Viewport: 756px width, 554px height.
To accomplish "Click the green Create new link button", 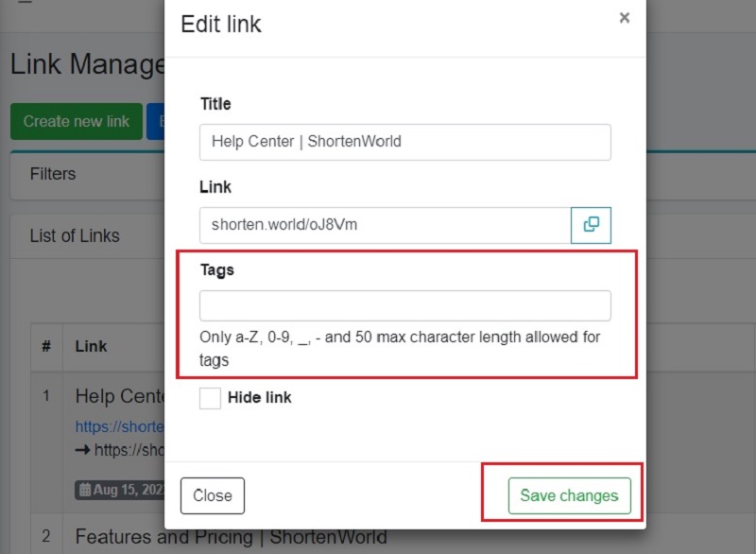I will (77, 122).
